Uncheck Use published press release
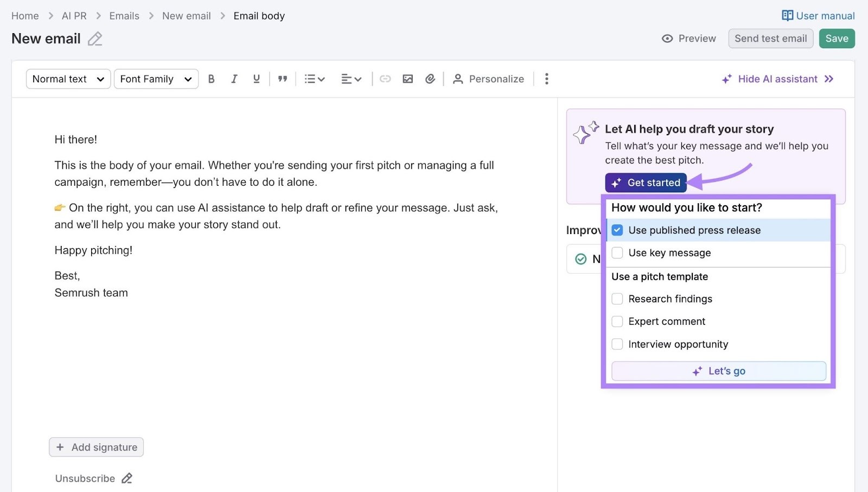 [617, 230]
